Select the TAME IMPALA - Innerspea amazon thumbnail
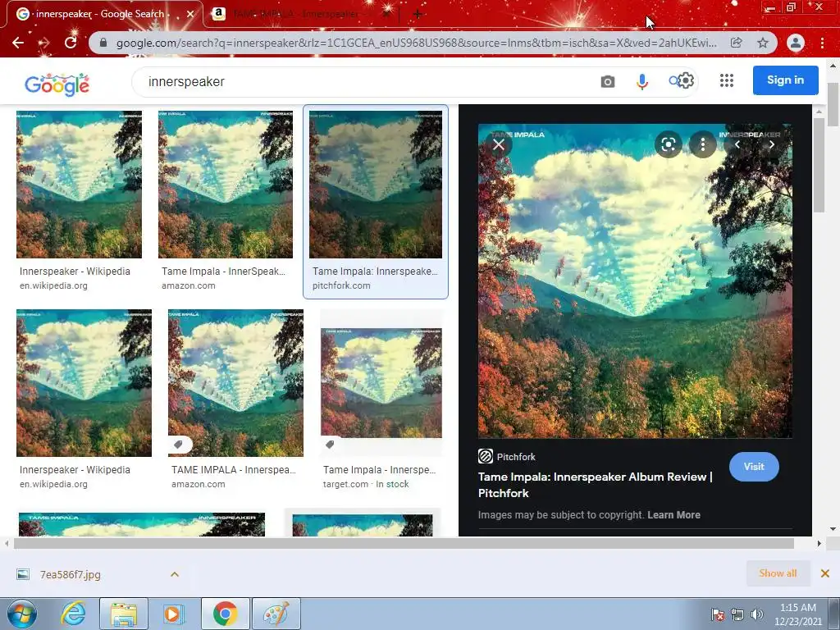 point(235,383)
